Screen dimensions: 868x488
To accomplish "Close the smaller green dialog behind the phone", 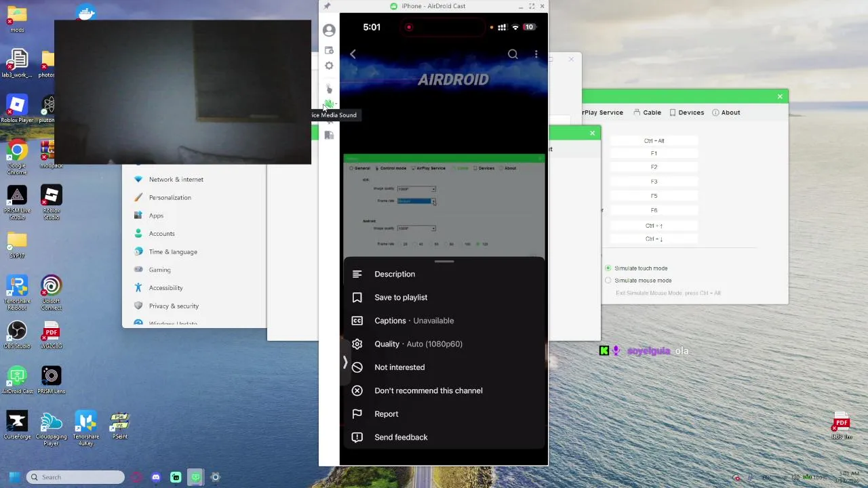I will (592, 133).
